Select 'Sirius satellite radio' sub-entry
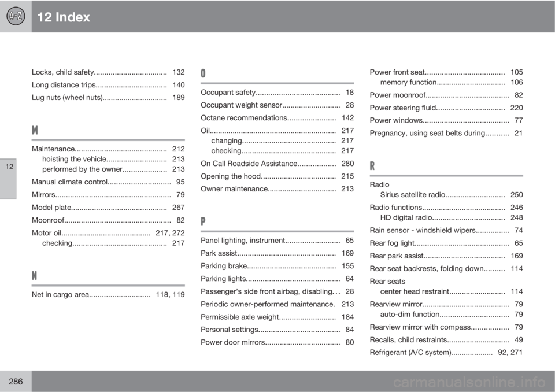This screenshot has width=555, height=392. (452, 195)
